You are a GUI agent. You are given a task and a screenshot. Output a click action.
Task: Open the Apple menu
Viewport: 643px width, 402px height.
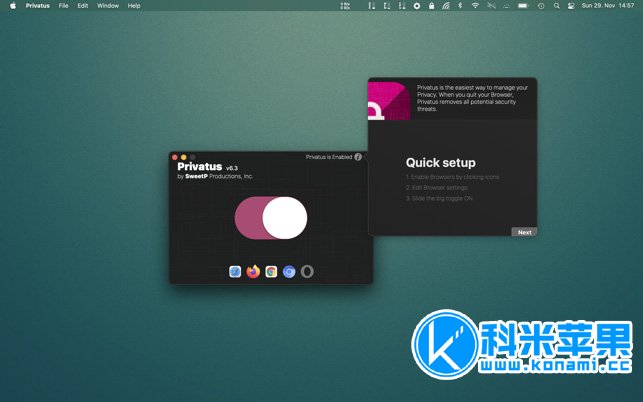(x=13, y=6)
